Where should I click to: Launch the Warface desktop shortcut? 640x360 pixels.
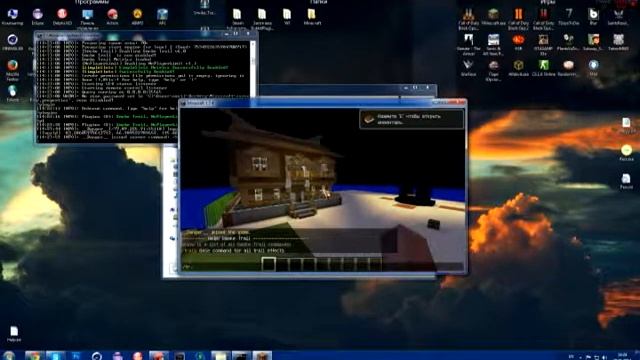tap(469, 67)
